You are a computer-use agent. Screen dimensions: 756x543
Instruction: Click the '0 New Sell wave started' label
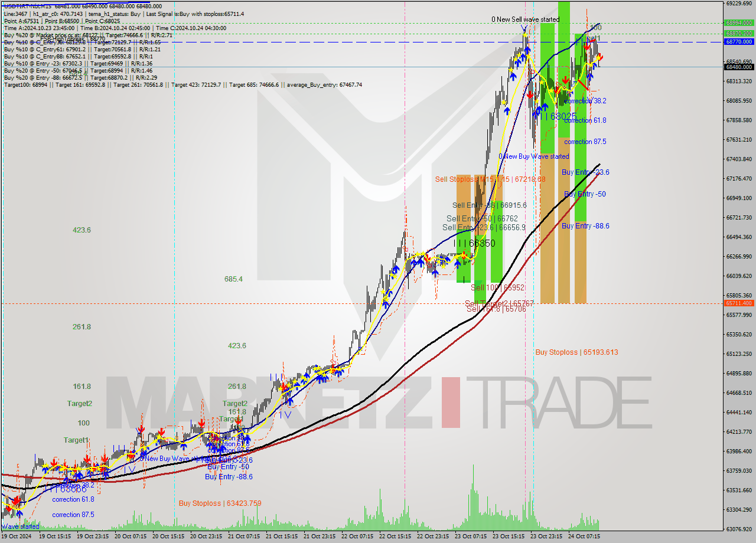tap(525, 19)
